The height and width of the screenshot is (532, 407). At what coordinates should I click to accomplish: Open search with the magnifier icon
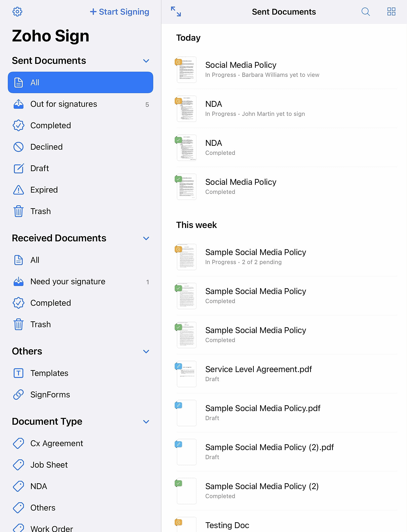pyautogui.click(x=366, y=11)
